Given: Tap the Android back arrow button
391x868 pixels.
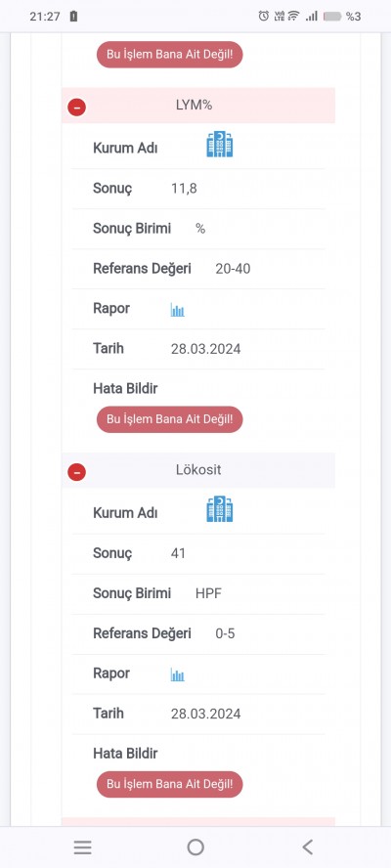Looking at the screenshot, I should coord(307,846).
